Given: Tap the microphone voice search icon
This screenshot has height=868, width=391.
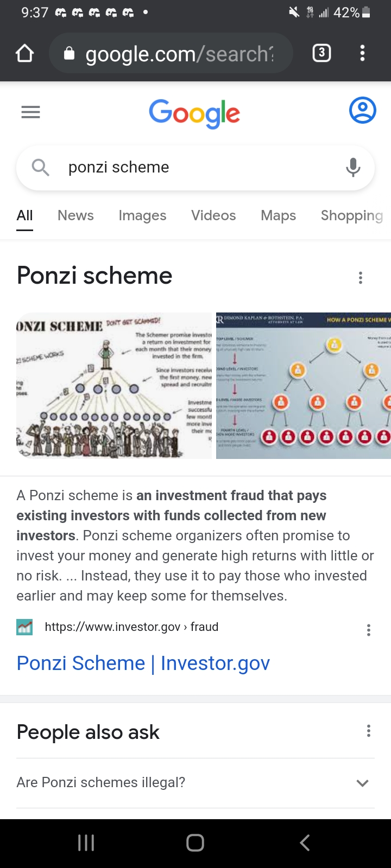Looking at the screenshot, I should 353,167.
